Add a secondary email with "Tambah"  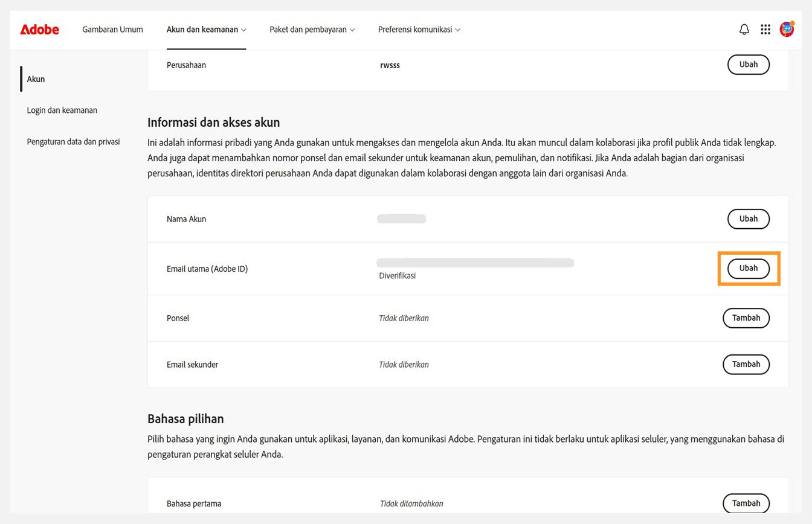(746, 364)
